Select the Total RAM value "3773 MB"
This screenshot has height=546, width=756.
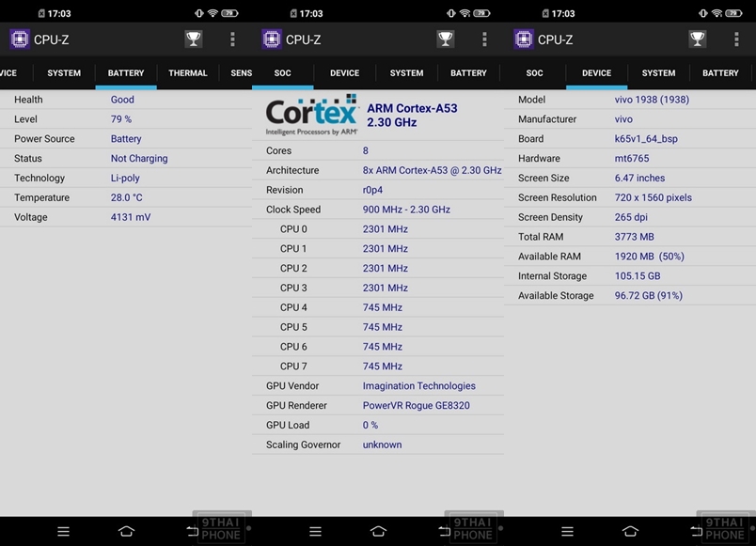634,237
